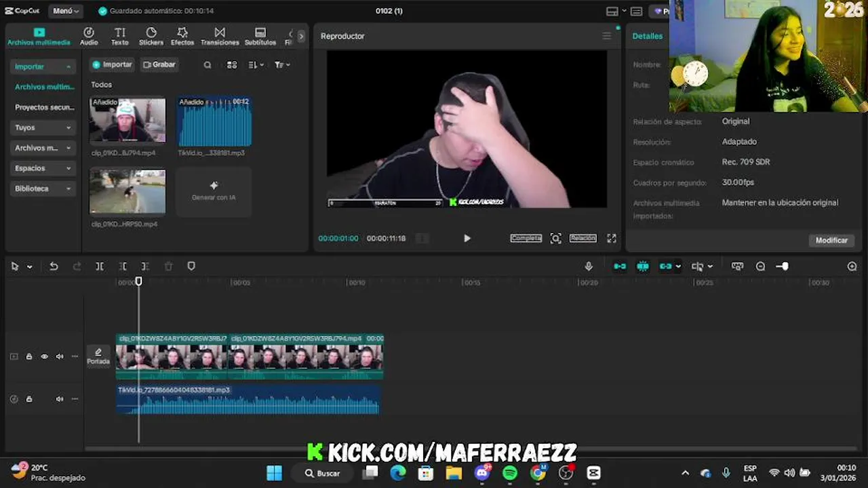The width and height of the screenshot is (868, 488).
Task: Open the Audio media tab
Action: pyautogui.click(x=89, y=37)
